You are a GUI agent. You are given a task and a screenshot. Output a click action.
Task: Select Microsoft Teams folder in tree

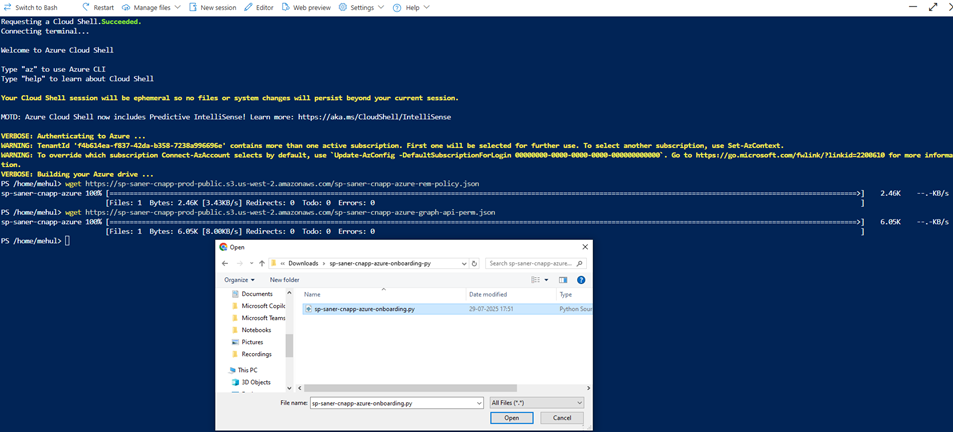[258, 318]
